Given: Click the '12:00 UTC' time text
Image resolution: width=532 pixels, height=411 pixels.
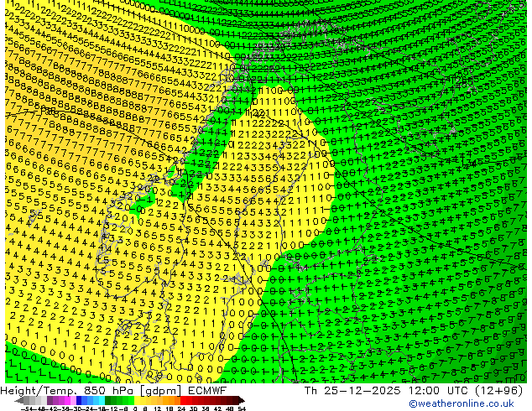Looking at the screenshot, I should pyautogui.click(x=439, y=390).
